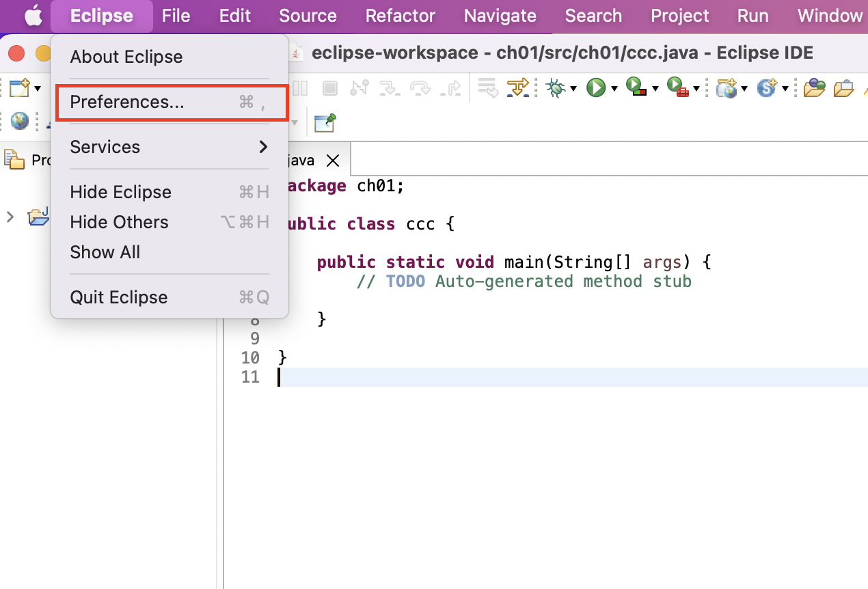Image resolution: width=868 pixels, height=589 pixels.
Task: Close the ccc.java editor tab
Action: [333, 161]
